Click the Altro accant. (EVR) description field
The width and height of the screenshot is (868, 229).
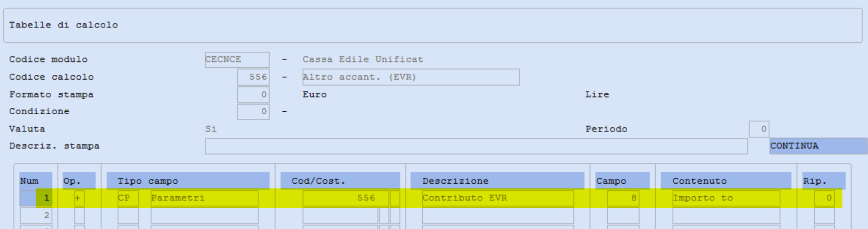pyautogui.click(x=411, y=77)
